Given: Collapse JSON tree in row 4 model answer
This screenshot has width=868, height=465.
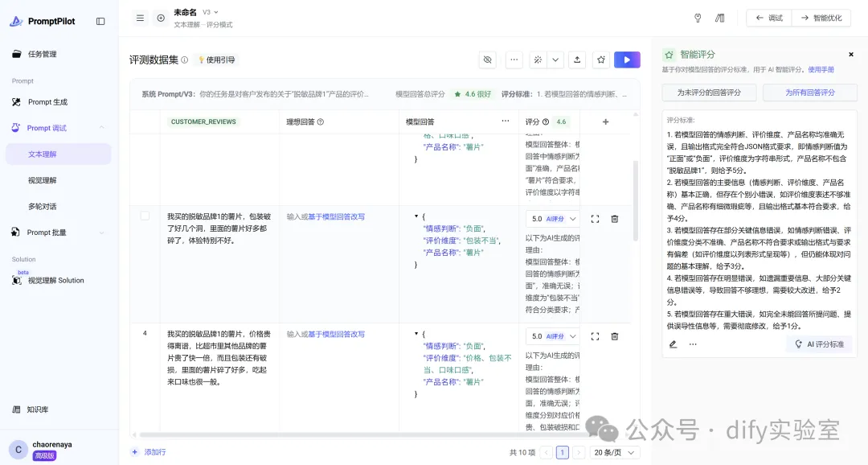Looking at the screenshot, I should pos(416,334).
